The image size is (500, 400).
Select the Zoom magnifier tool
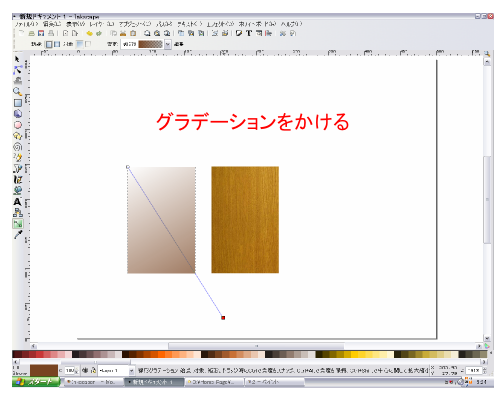pyautogui.click(x=18, y=92)
